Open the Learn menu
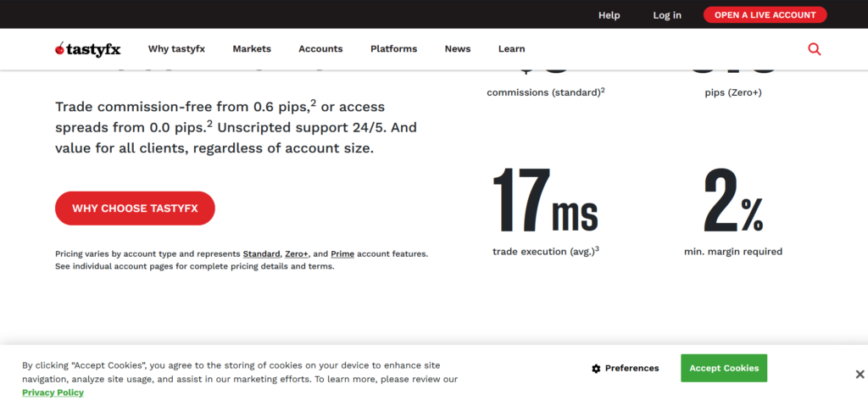 [511, 49]
